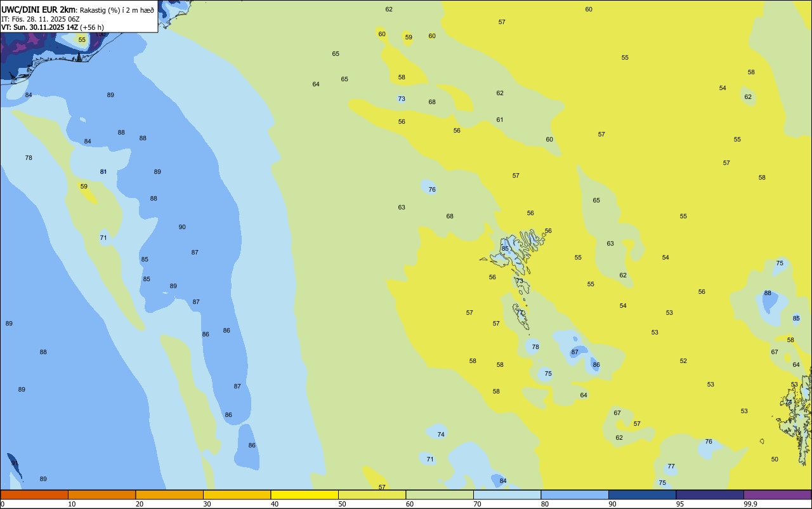Click the 61 humidity value on the map
The image size is (812, 509).
coord(500,120)
